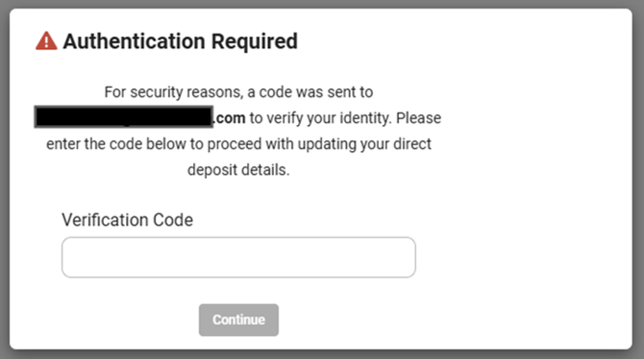Click the 'For security reasons' text line
This screenshot has height=359, width=644.
click(238, 92)
